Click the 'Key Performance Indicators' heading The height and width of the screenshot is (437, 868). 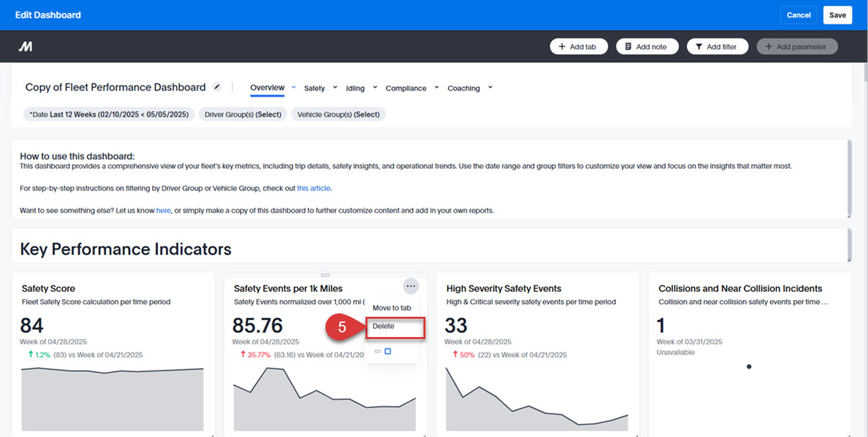point(126,249)
